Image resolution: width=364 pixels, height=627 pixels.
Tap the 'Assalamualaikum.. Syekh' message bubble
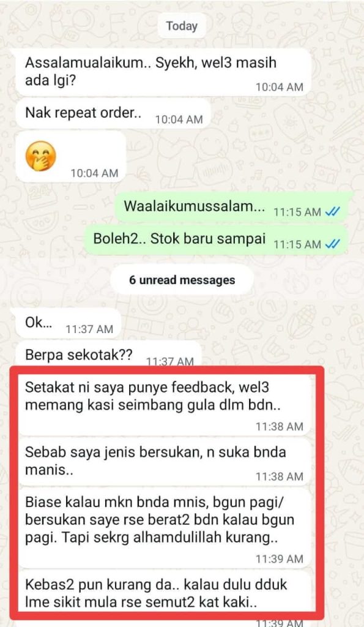click(163, 72)
